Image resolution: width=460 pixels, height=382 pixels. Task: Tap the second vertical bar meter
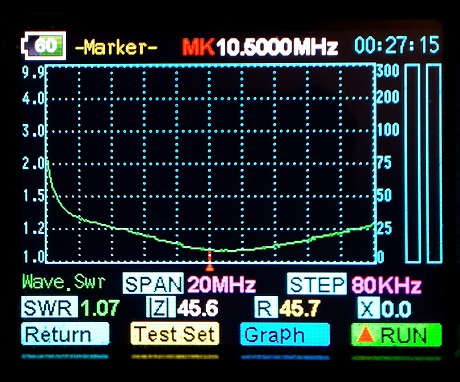pyautogui.click(x=434, y=164)
